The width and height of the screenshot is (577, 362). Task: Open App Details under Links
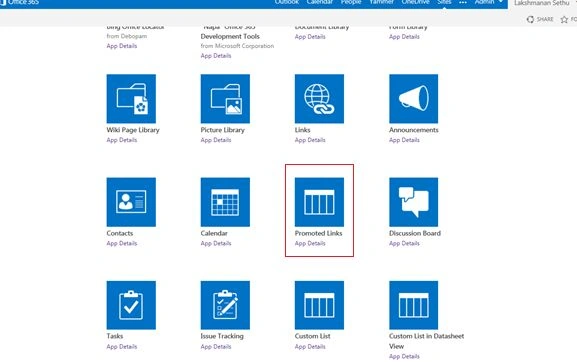[x=310, y=140]
